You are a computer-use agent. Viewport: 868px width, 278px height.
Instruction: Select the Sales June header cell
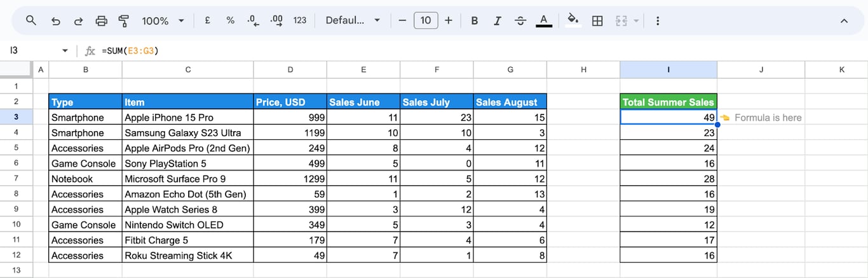pyautogui.click(x=363, y=102)
